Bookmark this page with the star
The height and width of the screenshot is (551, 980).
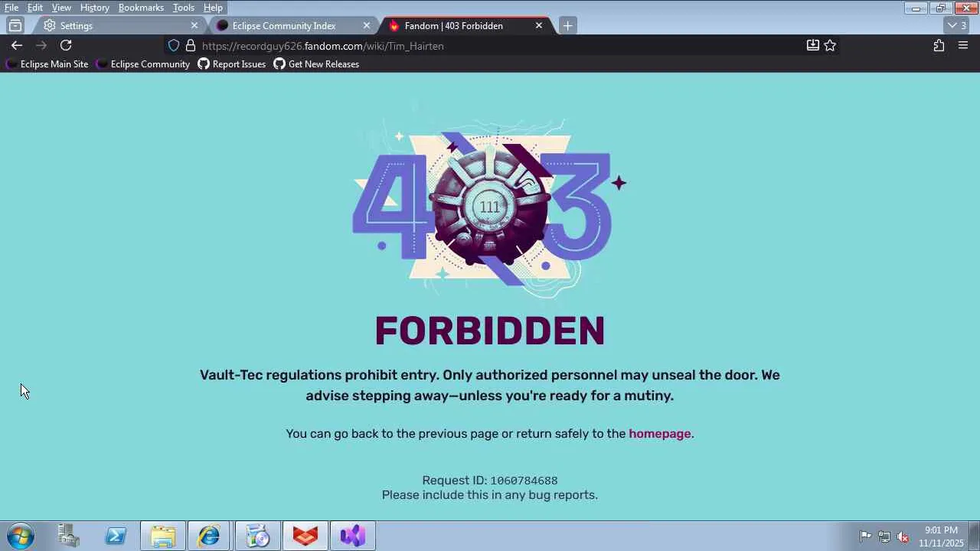(830, 45)
